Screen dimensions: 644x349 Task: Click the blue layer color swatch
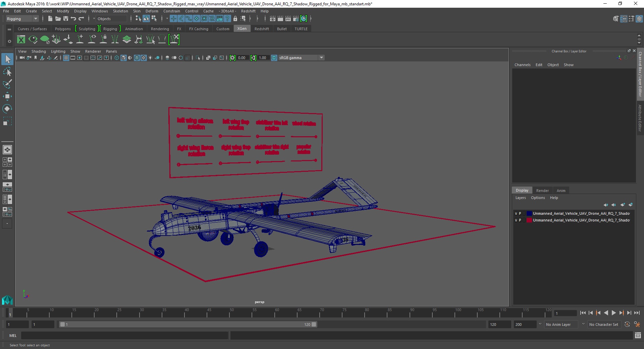[529, 213]
